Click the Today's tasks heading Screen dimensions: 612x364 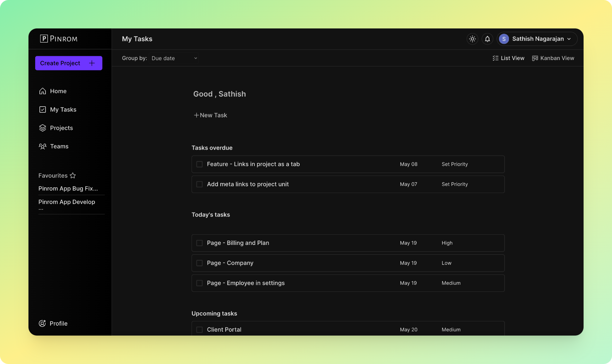[211, 215]
